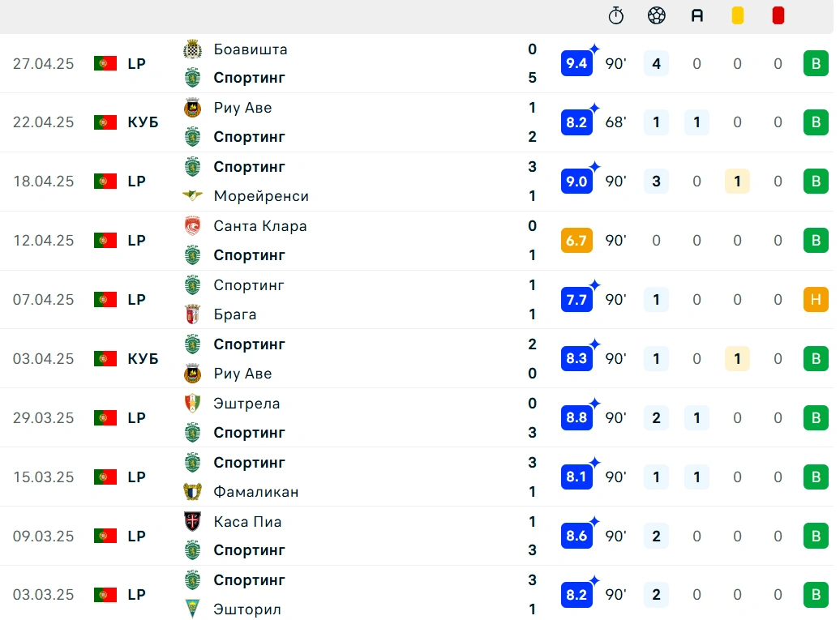Click the yellow card column icon
840x620 pixels.
click(738, 15)
